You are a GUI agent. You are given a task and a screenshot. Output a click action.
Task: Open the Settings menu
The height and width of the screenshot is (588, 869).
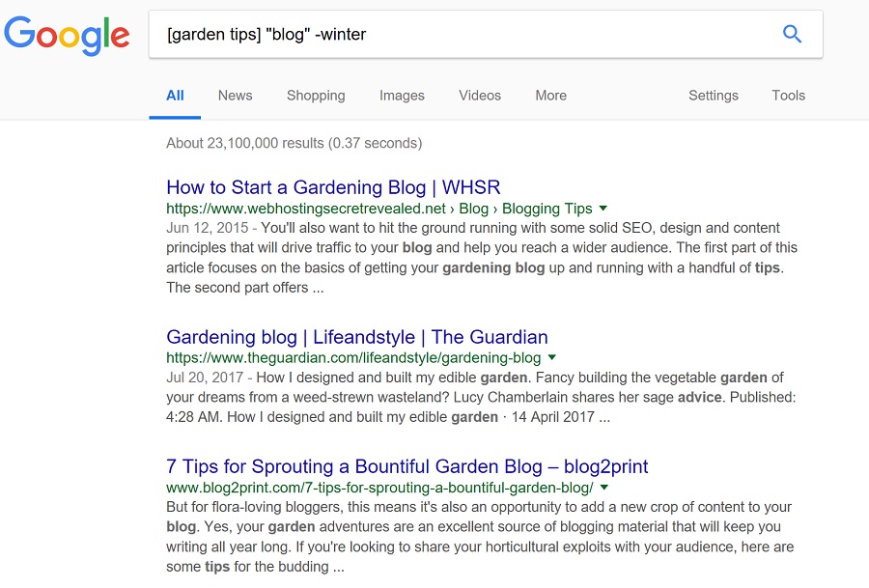[x=714, y=96]
